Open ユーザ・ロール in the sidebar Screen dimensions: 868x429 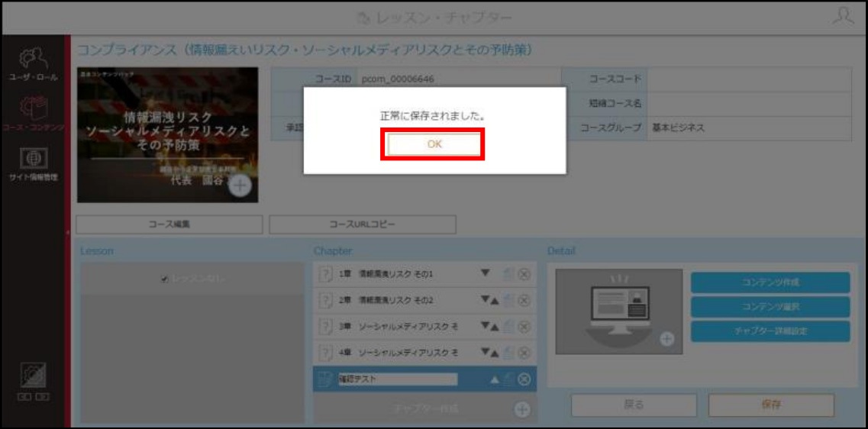[33, 64]
